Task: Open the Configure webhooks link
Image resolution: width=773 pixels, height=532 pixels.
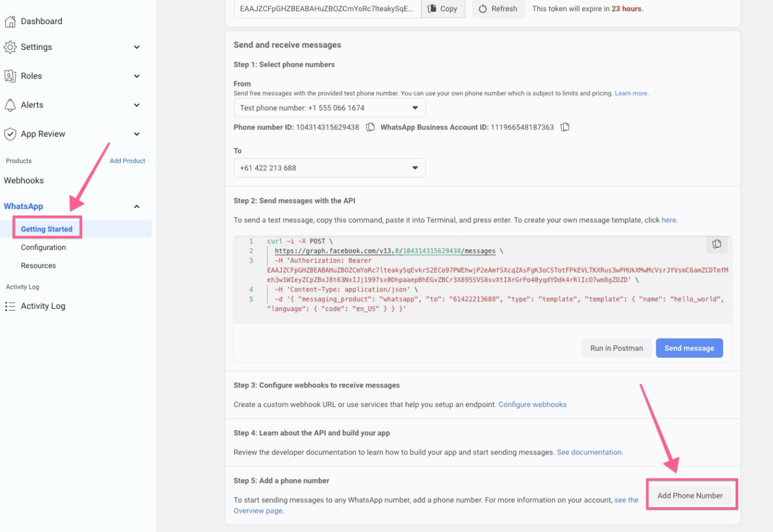Action: 532,404
